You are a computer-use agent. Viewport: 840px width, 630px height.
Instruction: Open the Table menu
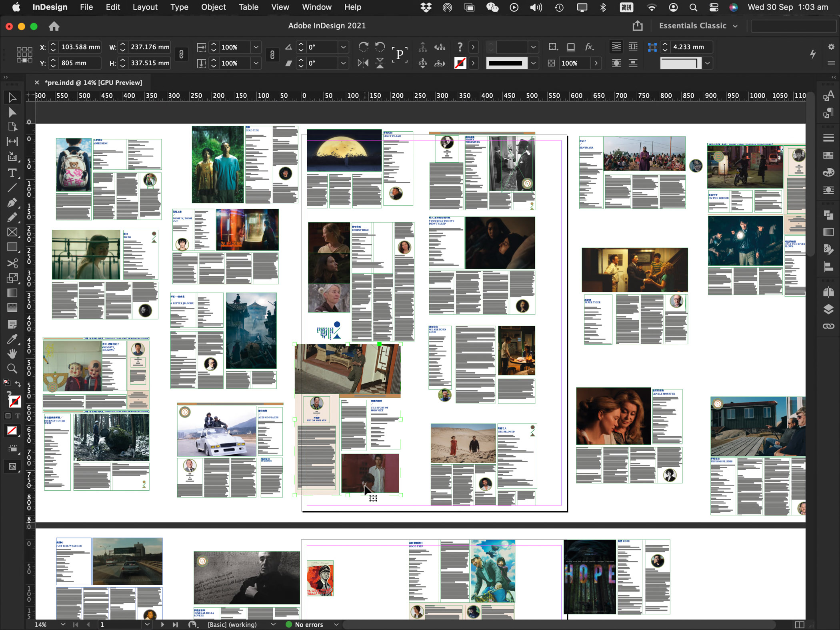point(248,7)
